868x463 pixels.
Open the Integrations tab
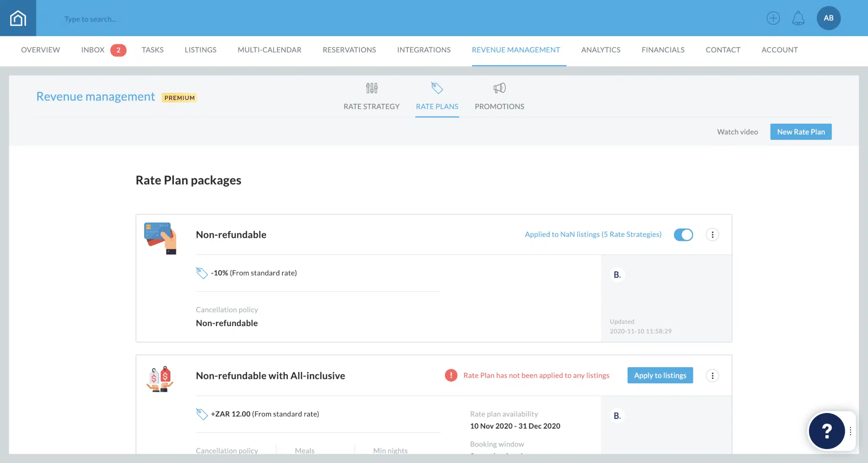pos(424,50)
